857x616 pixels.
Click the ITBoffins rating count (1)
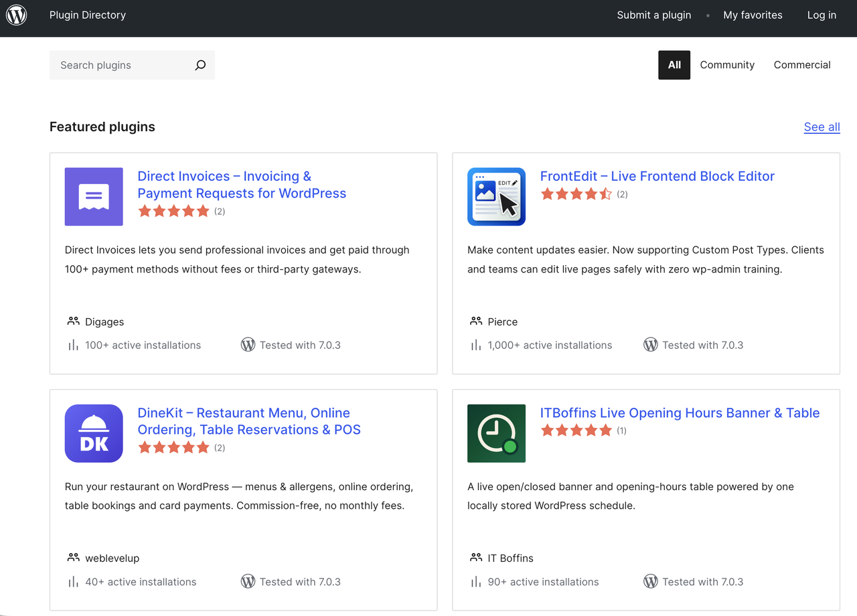(x=621, y=431)
